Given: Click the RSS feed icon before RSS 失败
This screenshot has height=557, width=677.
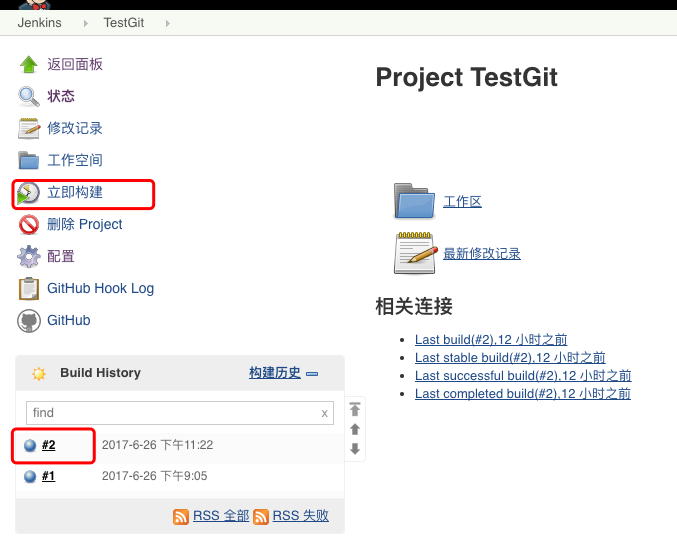Looking at the screenshot, I should pos(261,516).
